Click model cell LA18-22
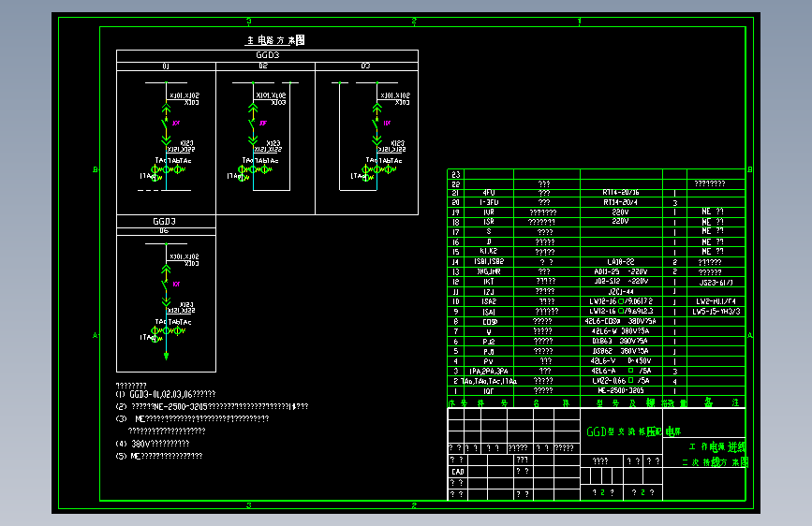 pos(620,262)
